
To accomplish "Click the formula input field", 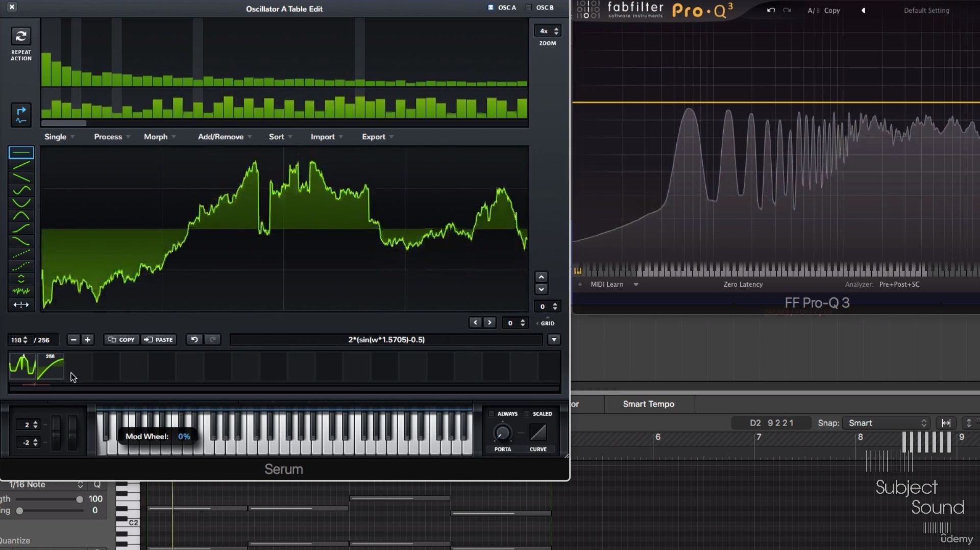I will pos(386,340).
